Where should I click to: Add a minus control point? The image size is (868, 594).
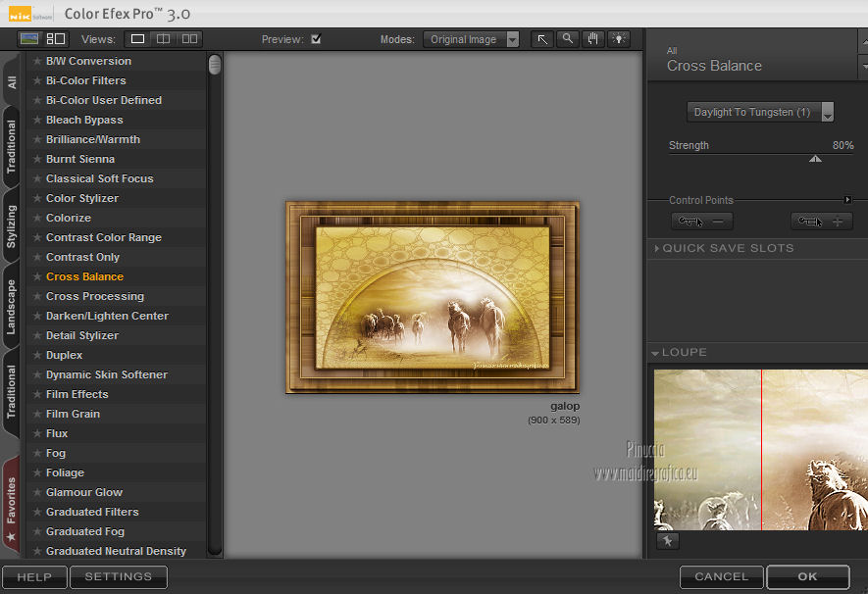tap(702, 222)
